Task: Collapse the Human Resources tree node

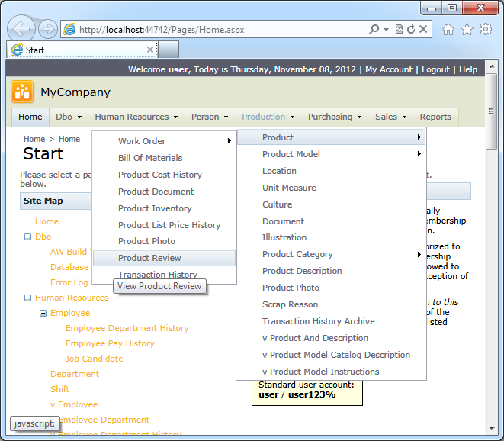Action: point(28,298)
